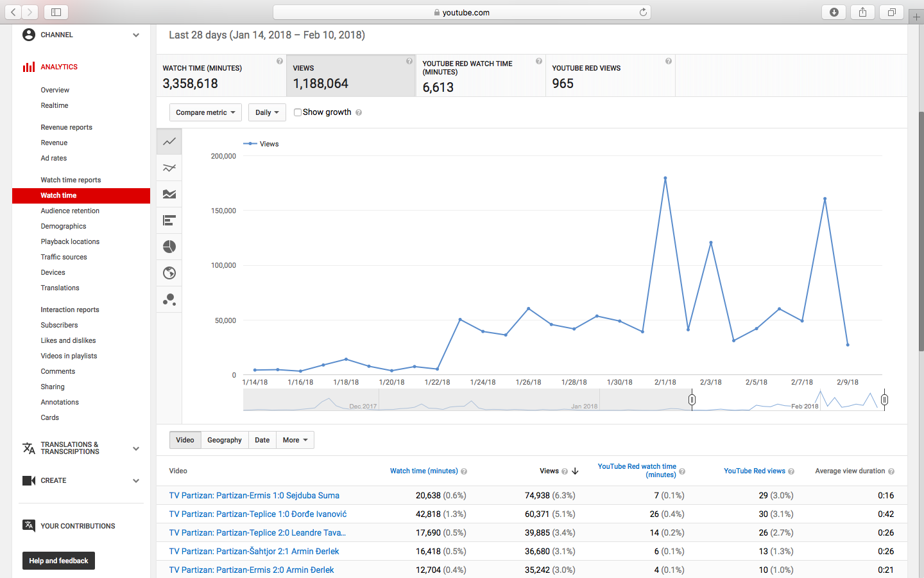The width and height of the screenshot is (924, 578).
Task: Open the Playback locations report
Action: click(x=70, y=241)
